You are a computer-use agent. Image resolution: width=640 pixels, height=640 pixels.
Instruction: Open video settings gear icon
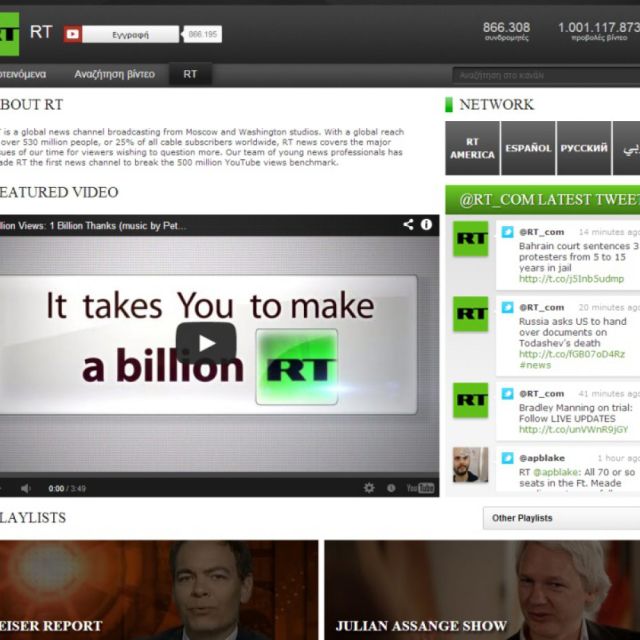[369, 488]
